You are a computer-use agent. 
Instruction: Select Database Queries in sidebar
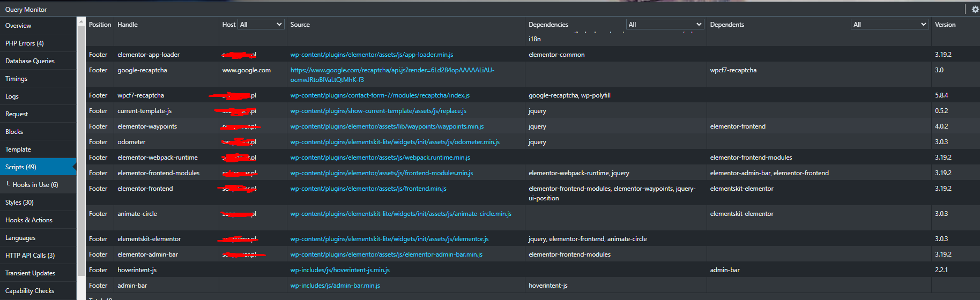30,61
